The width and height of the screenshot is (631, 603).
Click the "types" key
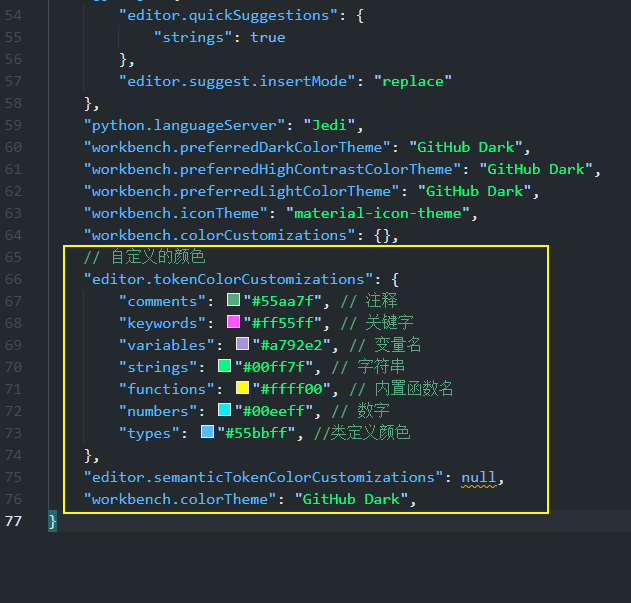coord(149,433)
